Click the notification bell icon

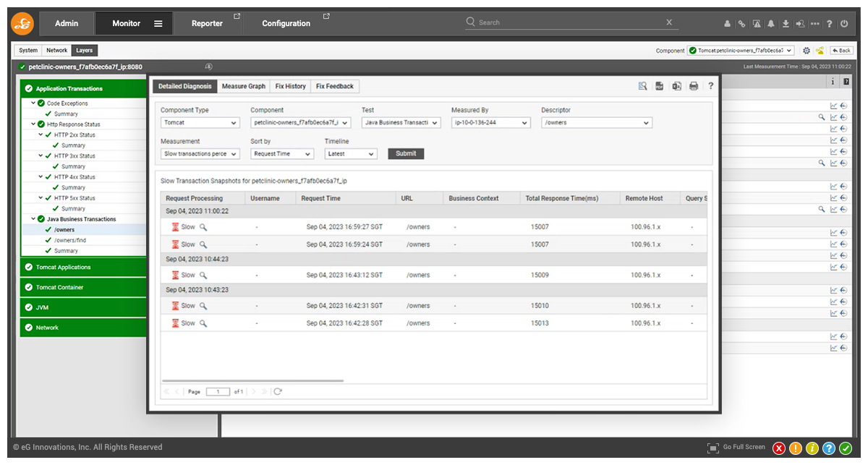click(x=771, y=24)
